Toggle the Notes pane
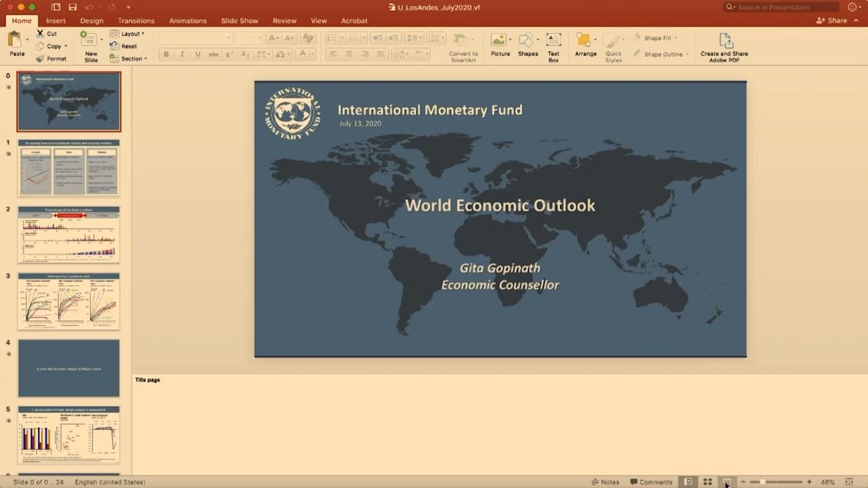This screenshot has height=488, width=868. [605, 482]
